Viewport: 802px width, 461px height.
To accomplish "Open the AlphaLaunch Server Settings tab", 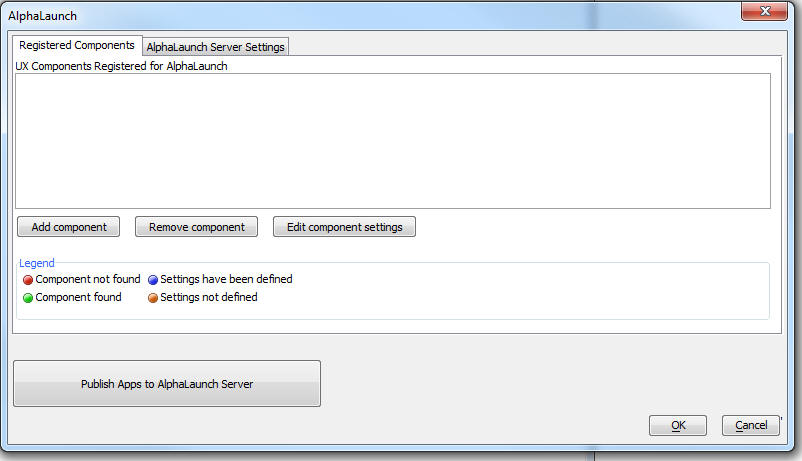I will [x=215, y=47].
